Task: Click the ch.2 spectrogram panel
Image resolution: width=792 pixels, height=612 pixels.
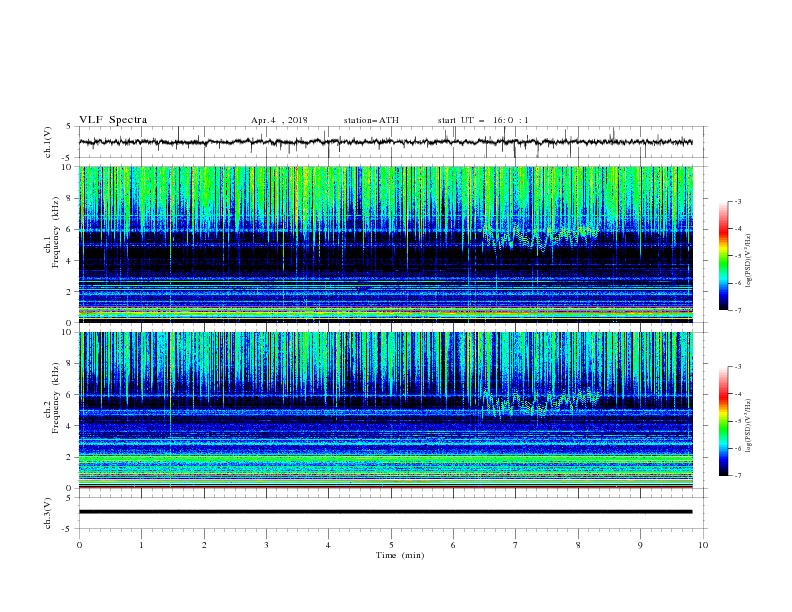Action: coord(386,410)
